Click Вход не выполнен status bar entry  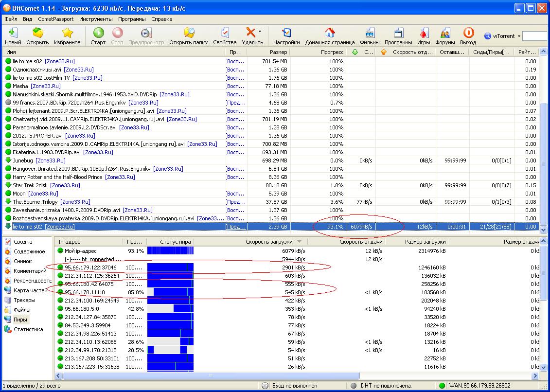(295, 386)
